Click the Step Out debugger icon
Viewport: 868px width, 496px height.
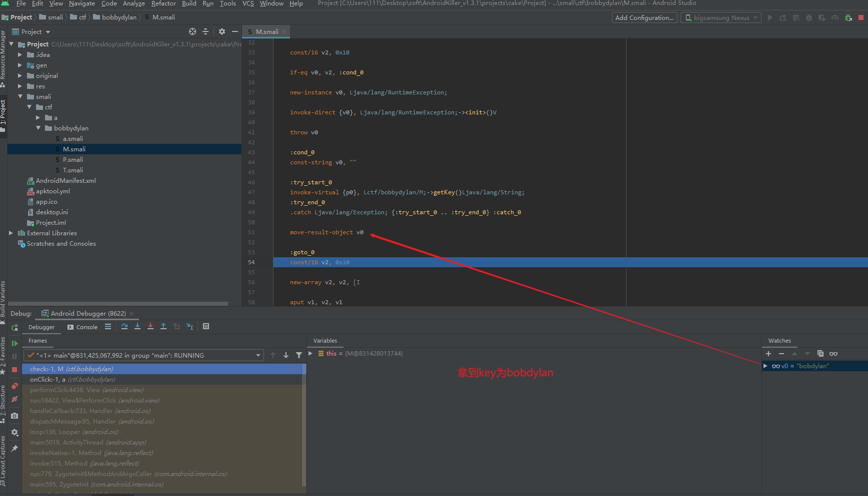tap(163, 326)
